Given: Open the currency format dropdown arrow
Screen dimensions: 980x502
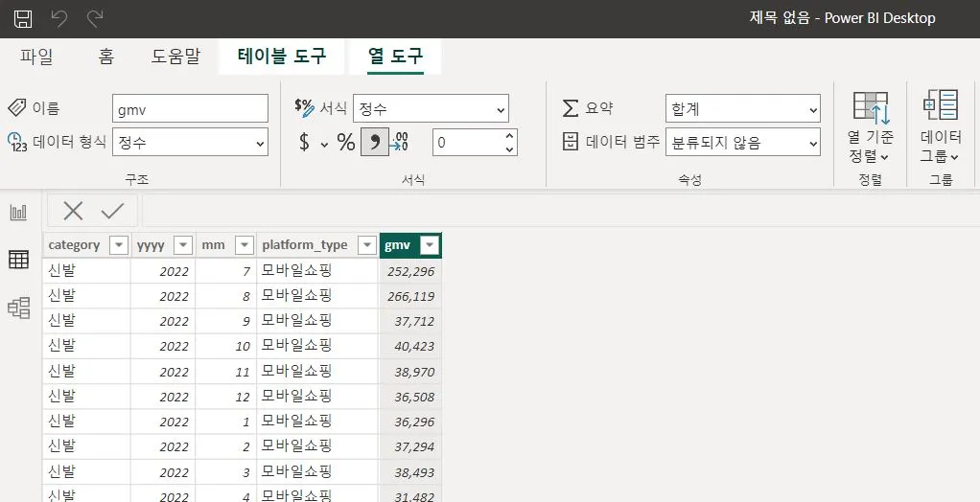Looking at the screenshot, I should point(324,145).
